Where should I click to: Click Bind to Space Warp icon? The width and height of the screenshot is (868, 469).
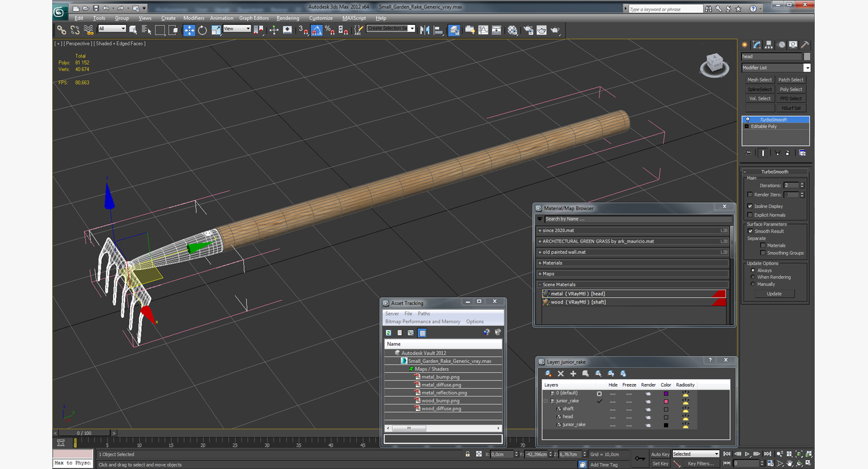click(x=89, y=29)
